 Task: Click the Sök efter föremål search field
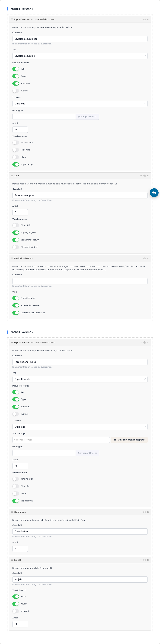pos(61,440)
